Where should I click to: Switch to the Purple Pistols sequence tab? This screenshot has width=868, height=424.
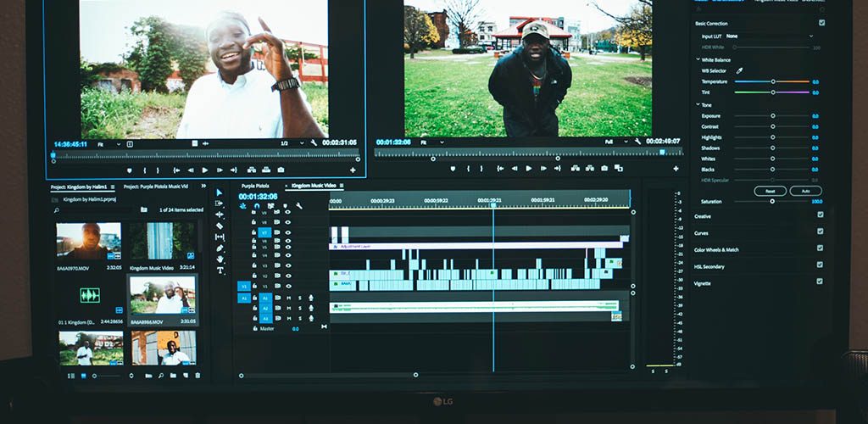point(255,186)
